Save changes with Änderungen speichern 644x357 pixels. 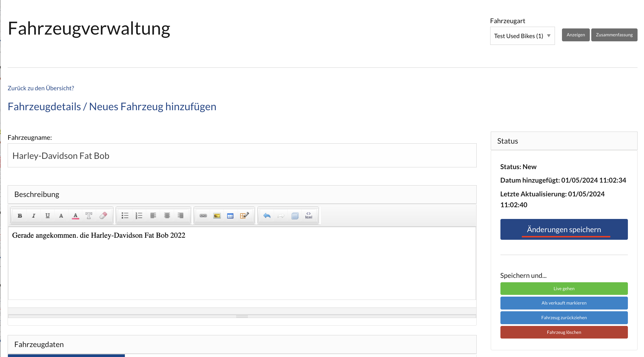tap(564, 229)
